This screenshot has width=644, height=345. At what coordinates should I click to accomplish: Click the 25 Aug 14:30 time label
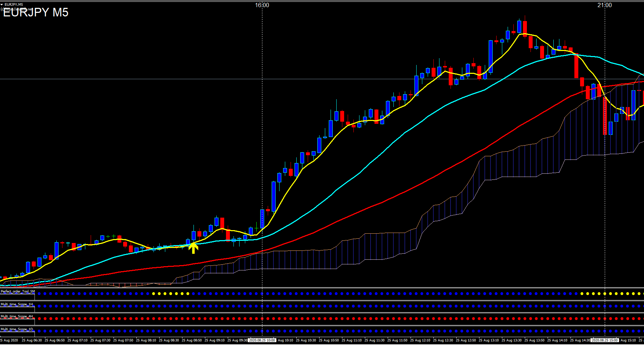(x=580, y=340)
